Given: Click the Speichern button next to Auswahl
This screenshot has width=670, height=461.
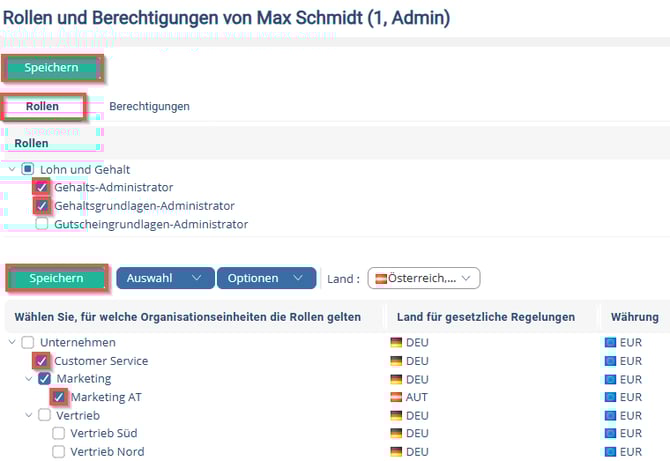Looking at the screenshot, I should pos(56,278).
